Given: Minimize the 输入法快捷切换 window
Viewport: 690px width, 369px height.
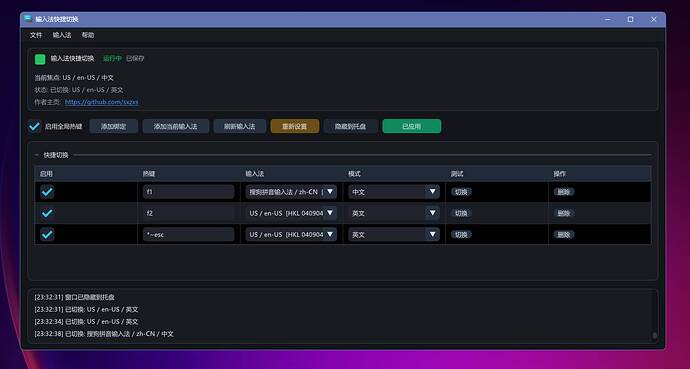Looking at the screenshot, I should pos(608,19).
